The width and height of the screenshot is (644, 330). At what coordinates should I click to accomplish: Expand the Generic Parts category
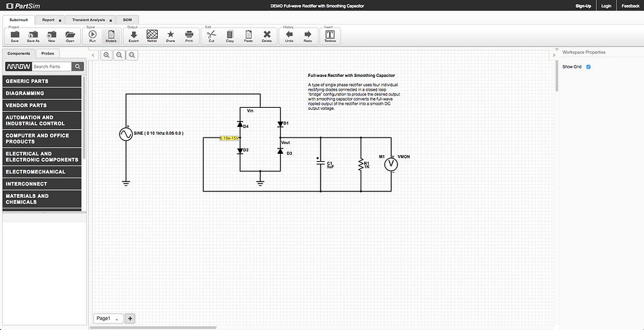pyautogui.click(x=42, y=82)
